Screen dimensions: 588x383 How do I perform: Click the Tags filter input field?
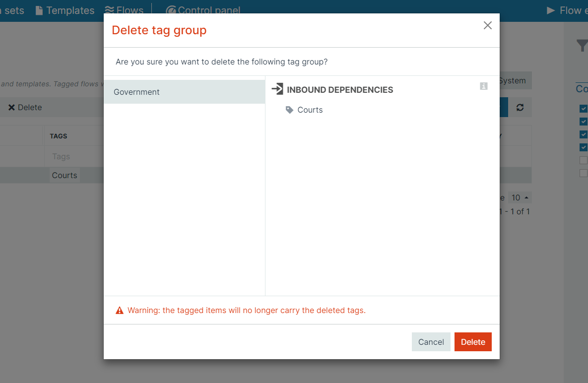(74, 156)
